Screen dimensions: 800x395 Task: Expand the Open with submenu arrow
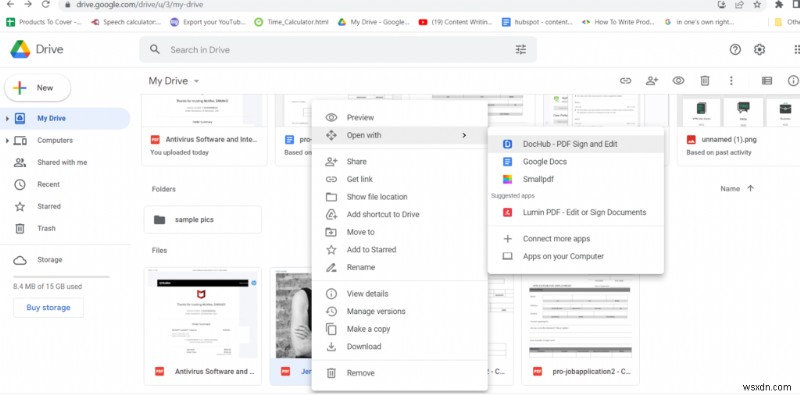point(464,135)
